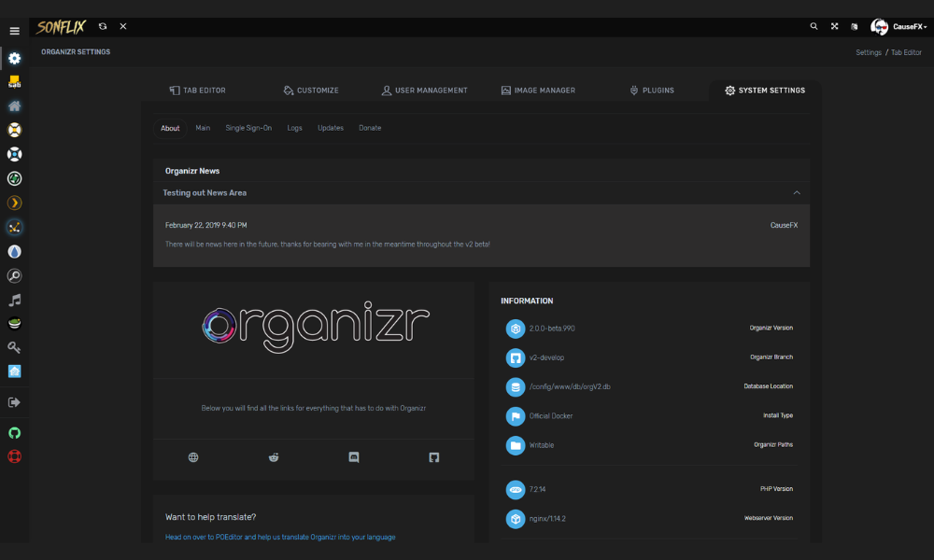The height and width of the screenshot is (560, 934).
Task: Open the red support lifebuoy icon
Action: click(x=14, y=456)
